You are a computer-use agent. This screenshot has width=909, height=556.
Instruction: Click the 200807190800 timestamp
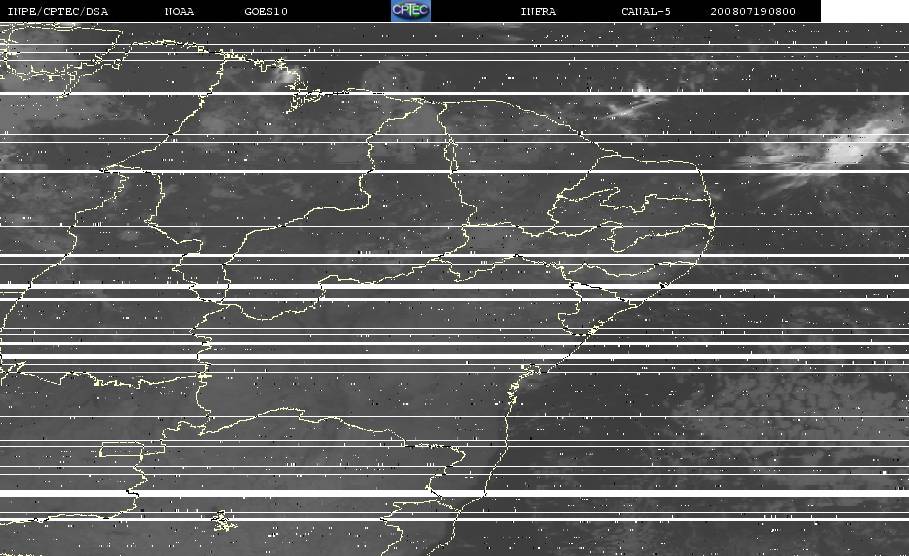click(x=753, y=11)
